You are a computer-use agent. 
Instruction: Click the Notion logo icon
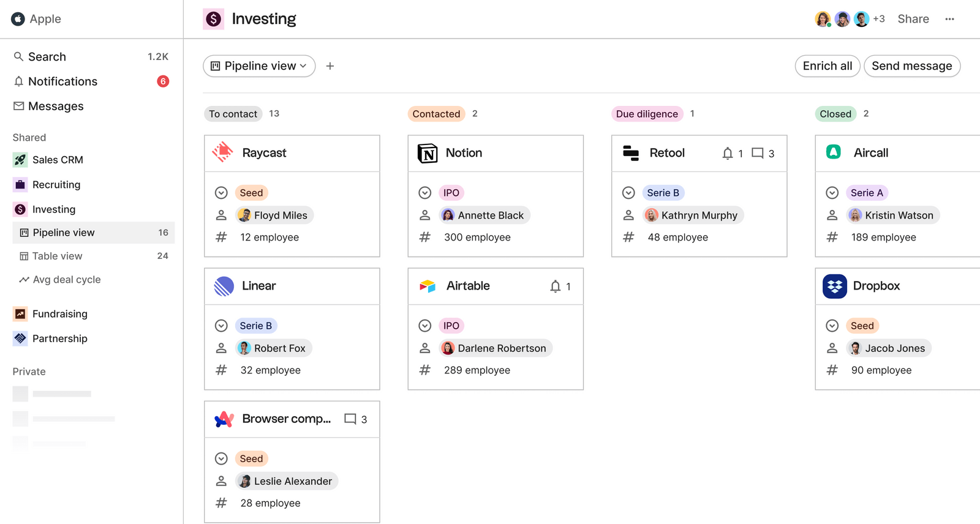point(428,153)
